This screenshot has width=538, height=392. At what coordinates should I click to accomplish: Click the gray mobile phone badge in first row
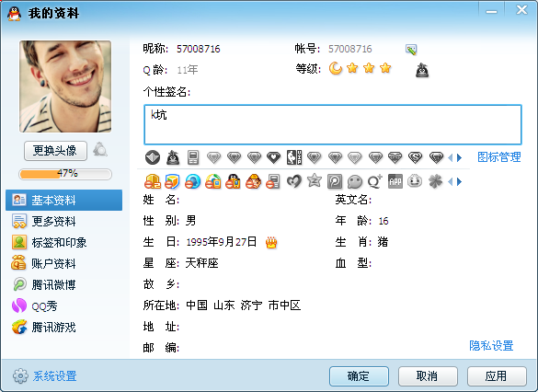coord(193,157)
